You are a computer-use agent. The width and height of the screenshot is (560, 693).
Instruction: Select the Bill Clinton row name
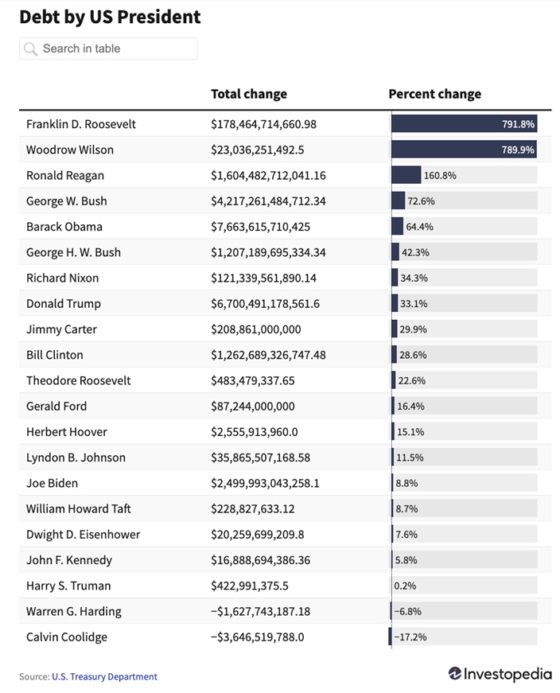[x=54, y=355]
